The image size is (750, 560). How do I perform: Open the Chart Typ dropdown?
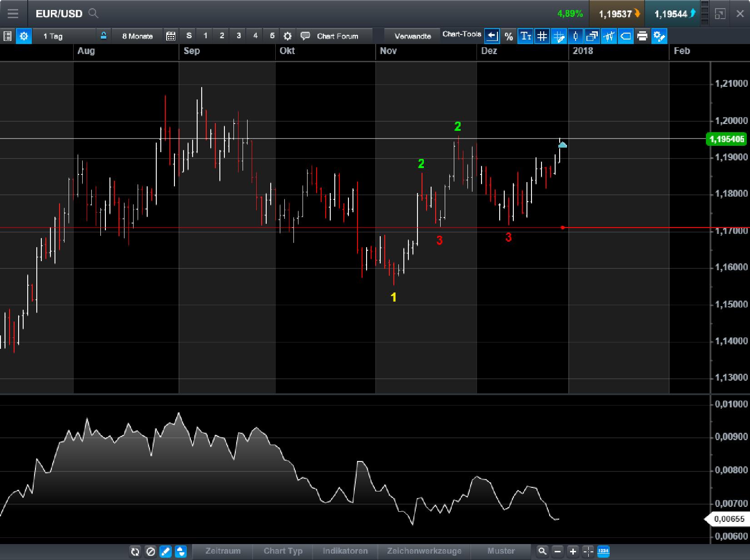coord(283,551)
